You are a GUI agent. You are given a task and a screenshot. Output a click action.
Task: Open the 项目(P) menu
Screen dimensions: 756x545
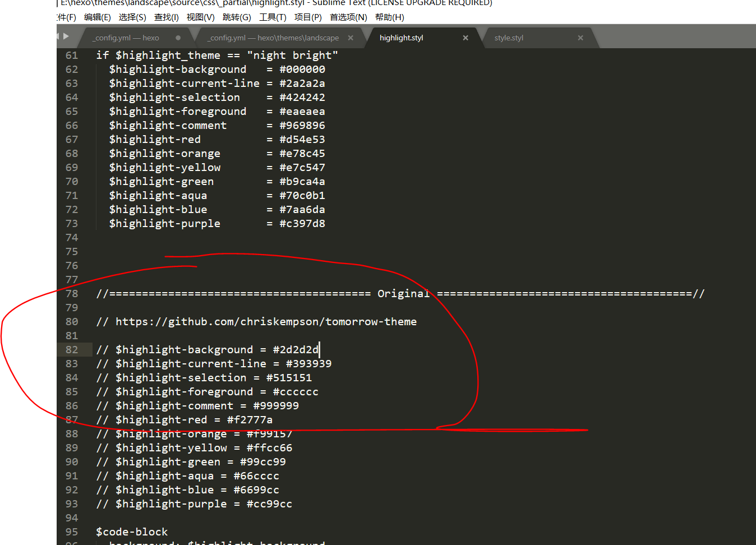308,17
